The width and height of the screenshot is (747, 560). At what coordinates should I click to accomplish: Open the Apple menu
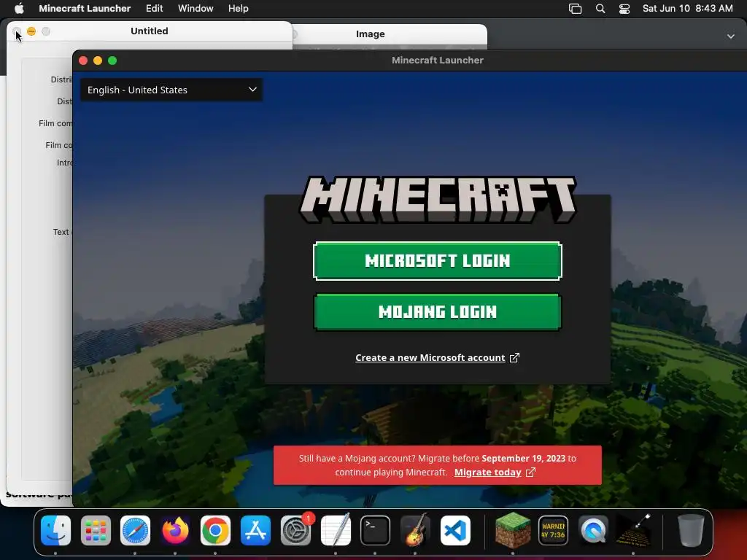click(19, 8)
